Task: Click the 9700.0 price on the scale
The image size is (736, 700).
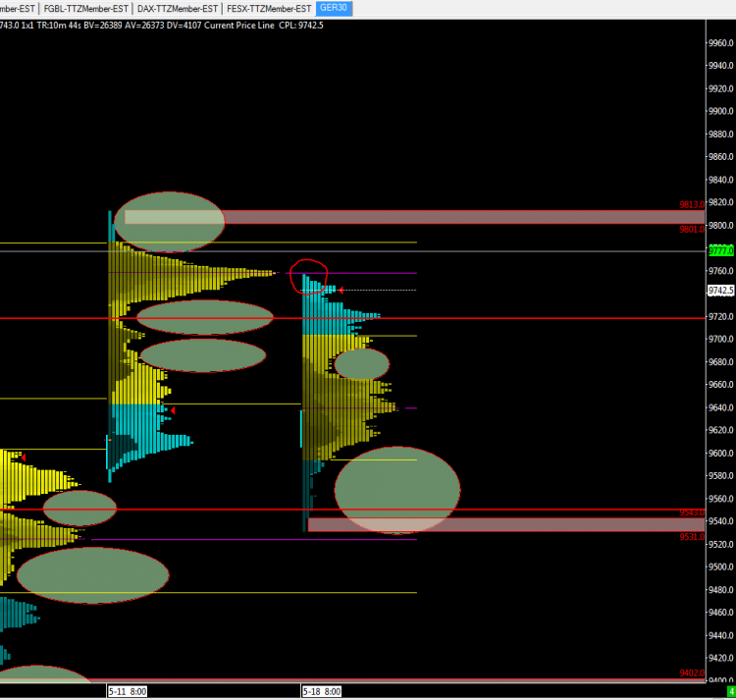Action: (720, 339)
